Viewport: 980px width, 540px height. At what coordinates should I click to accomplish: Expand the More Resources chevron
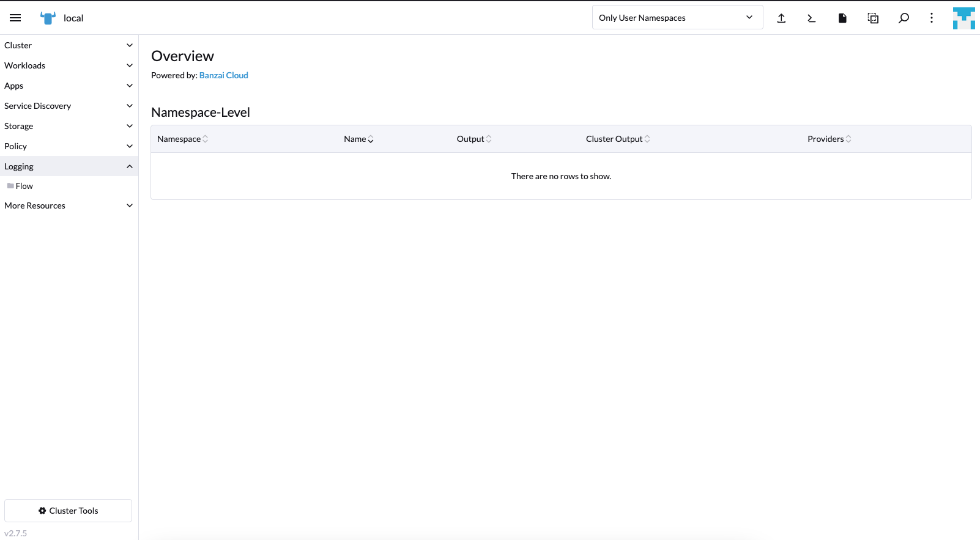130,205
